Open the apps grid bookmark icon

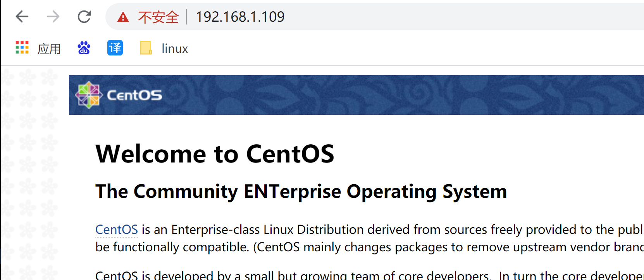pyautogui.click(x=22, y=48)
